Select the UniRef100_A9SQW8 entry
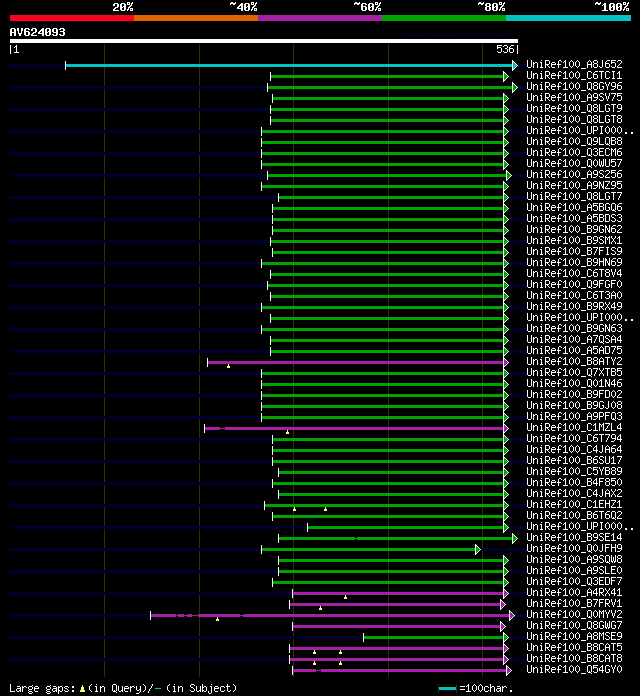The height and width of the screenshot is (696, 640). click(574, 559)
